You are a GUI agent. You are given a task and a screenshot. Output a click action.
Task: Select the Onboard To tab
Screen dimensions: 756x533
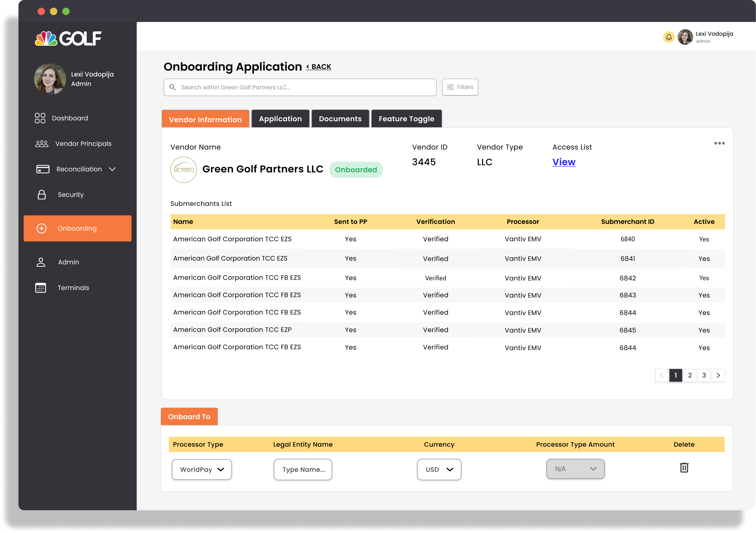(189, 417)
